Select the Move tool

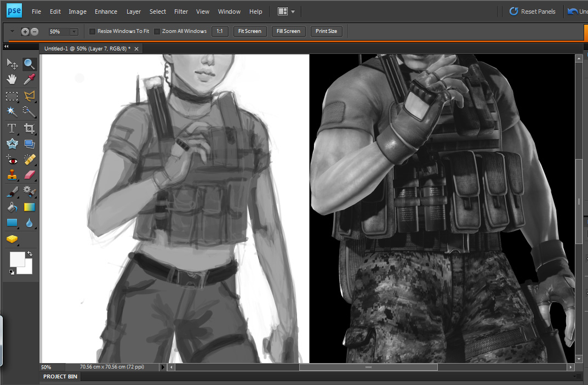(12, 64)
